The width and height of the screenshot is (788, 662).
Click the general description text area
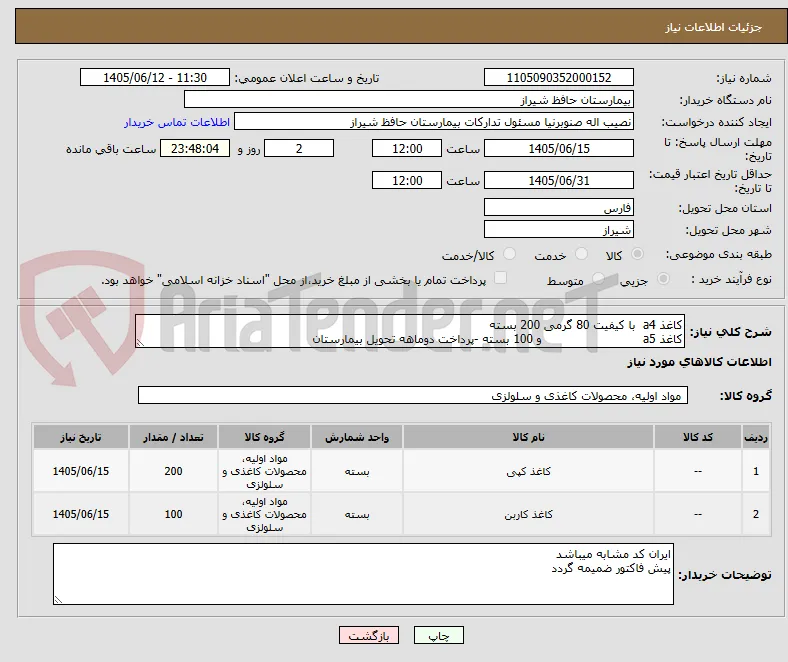[x=410, y=331]
